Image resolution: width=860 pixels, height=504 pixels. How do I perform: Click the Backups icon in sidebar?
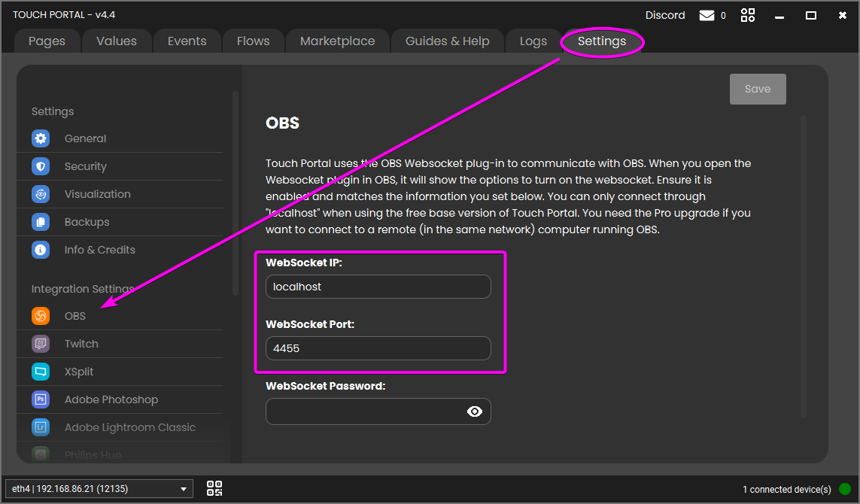pyautogui.click(x=41, y=222)
